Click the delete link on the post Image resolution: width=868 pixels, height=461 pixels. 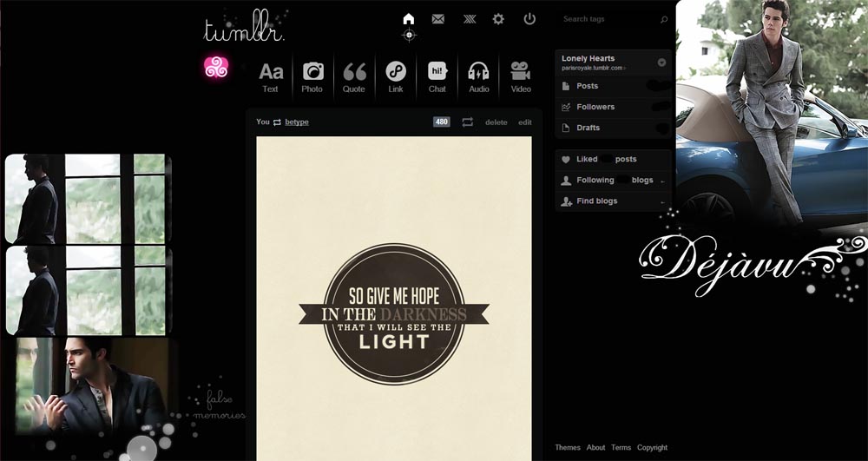tap(496, 122)
